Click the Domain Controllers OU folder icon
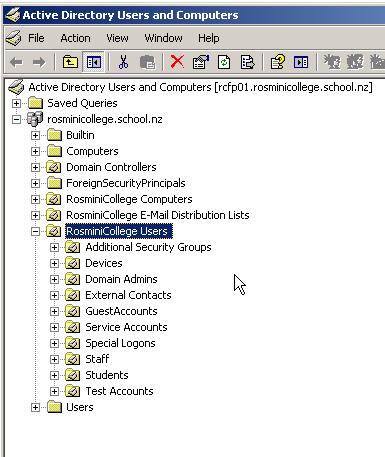The width and height of the screenshot is (385, 457). (x=53, y=167)
